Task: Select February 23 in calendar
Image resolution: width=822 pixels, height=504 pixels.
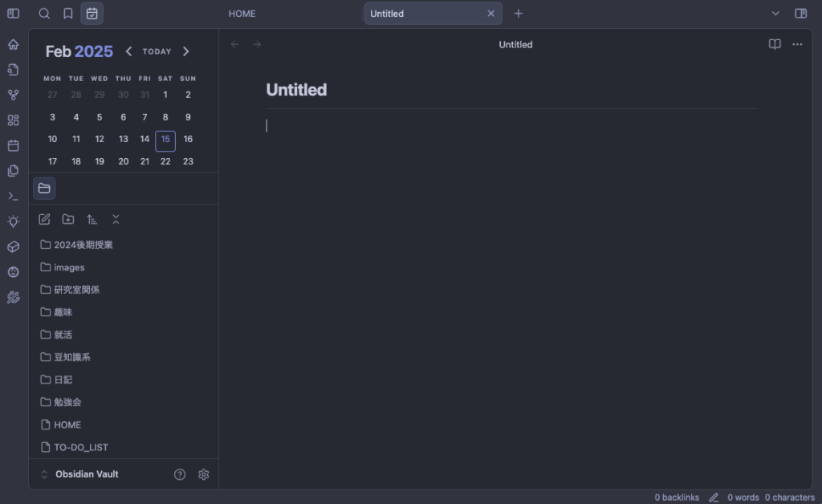Action: 188,161
